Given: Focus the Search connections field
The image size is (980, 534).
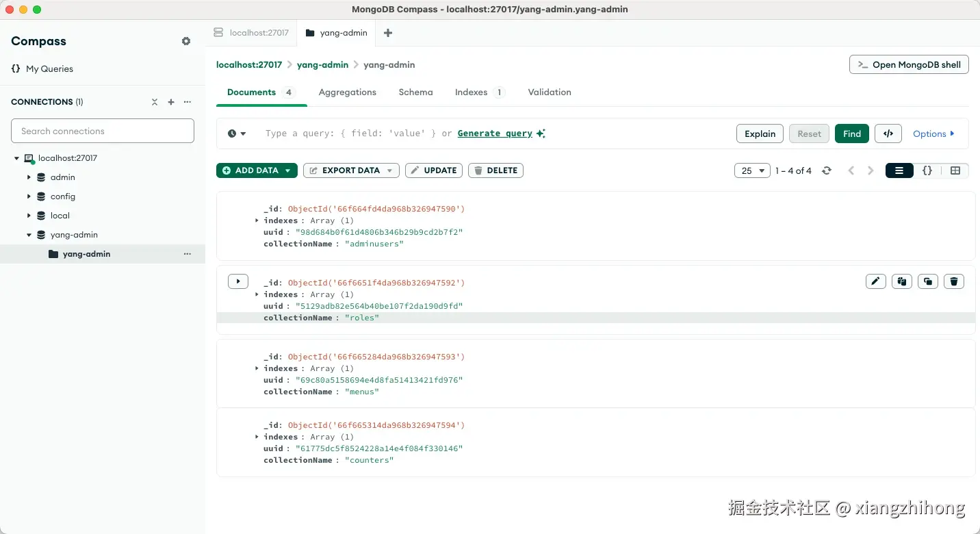Looking at the screenshot, I should point(103,131).
